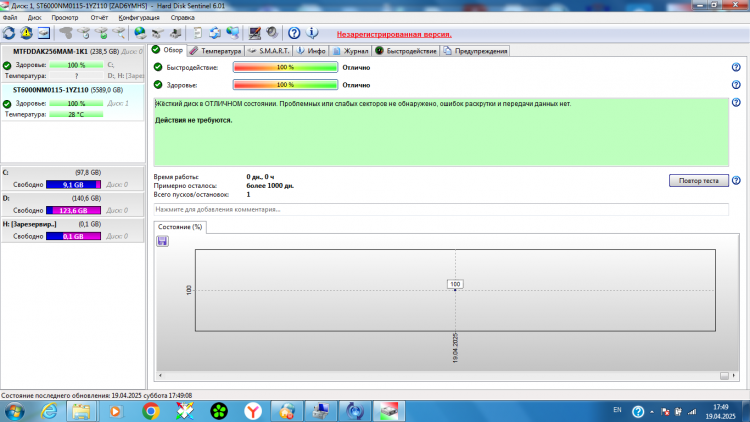Open Help via blue question mark toolbar icon

click(x=294, y=33)
